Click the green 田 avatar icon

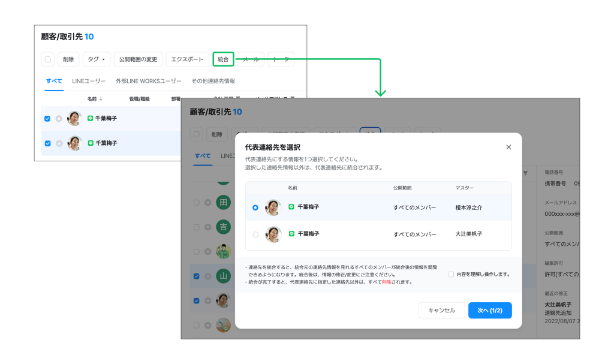pyautogui.click(x=223, y=202)
